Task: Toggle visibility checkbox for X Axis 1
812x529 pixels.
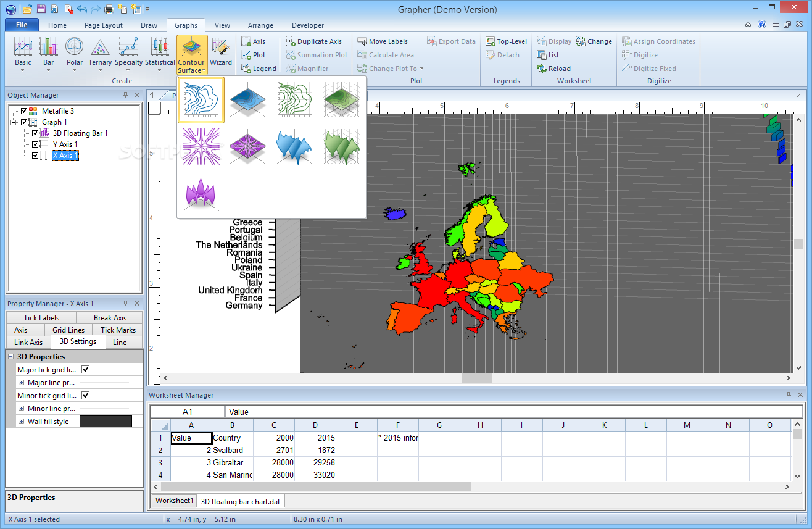Action: [x=35, y=156]
